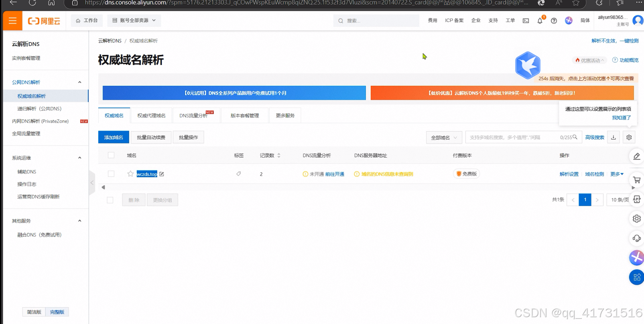The width and height of the screenshot is (644, 324).
Task: Open the pencil feedback icon on right rail
Action: click(x=637, y=156)
